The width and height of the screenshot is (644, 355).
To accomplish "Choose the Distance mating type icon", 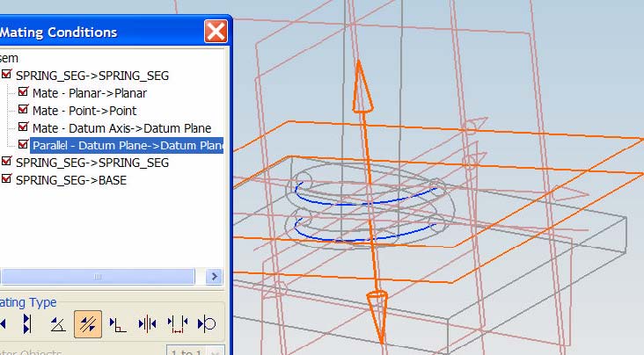I will point(177,323).
